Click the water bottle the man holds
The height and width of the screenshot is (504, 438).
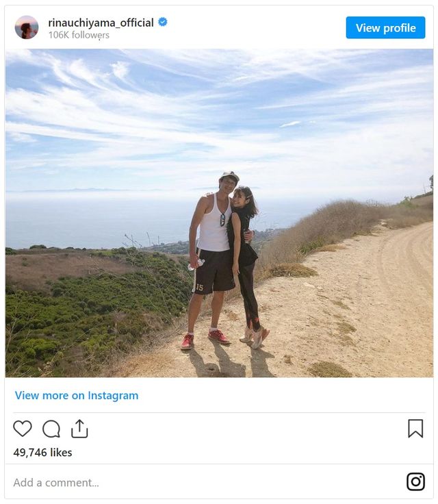(196, 264)
